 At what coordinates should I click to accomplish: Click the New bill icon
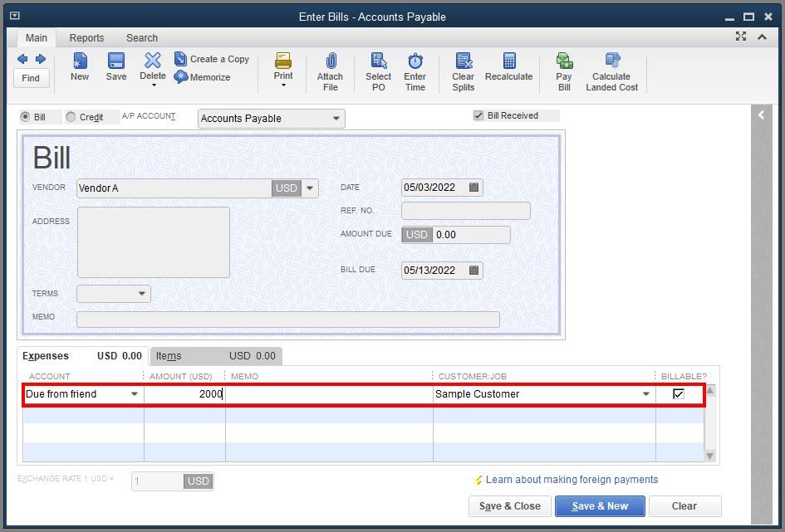click(x=80, y=61)
